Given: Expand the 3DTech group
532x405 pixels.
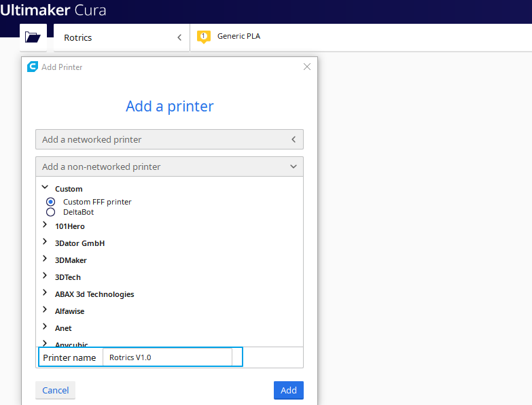Looking at the screenshot, I should 45,275.
